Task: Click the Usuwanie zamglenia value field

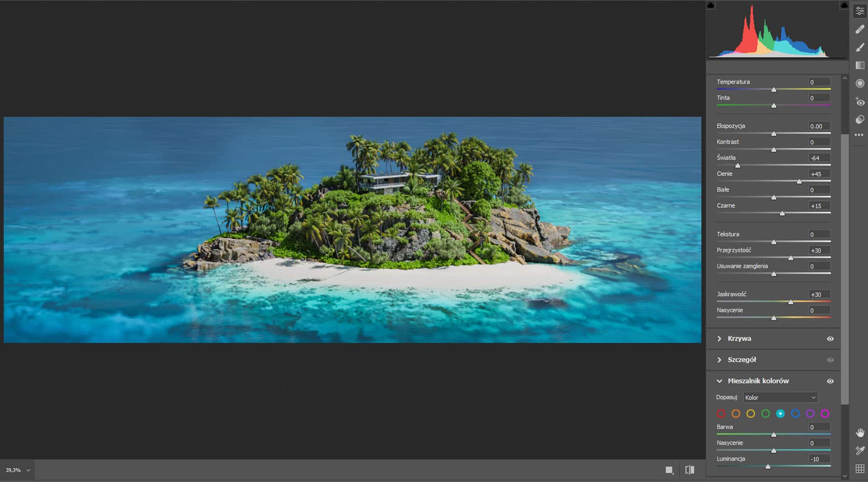Action: click(x=819, y=266)
